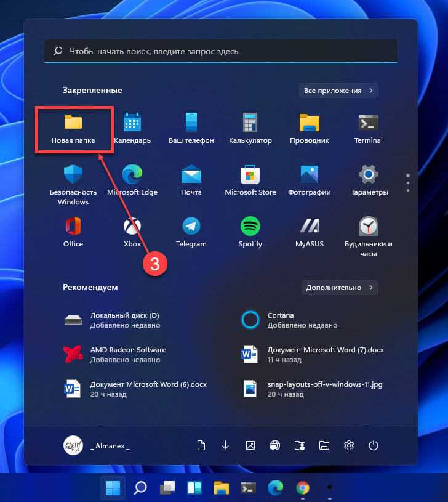This screenshot has height=502, width=448.
Task: Launch Калькулятор from pinned apps
Action: 250,129
